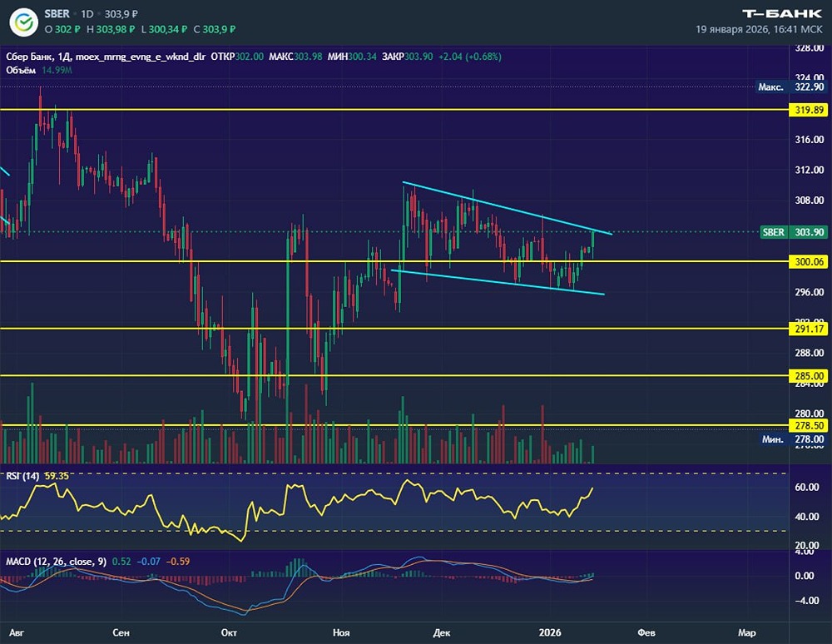832x644 pixels.
Task: Click the 'Сен' label on time axis
Action: tap(121, 632)
